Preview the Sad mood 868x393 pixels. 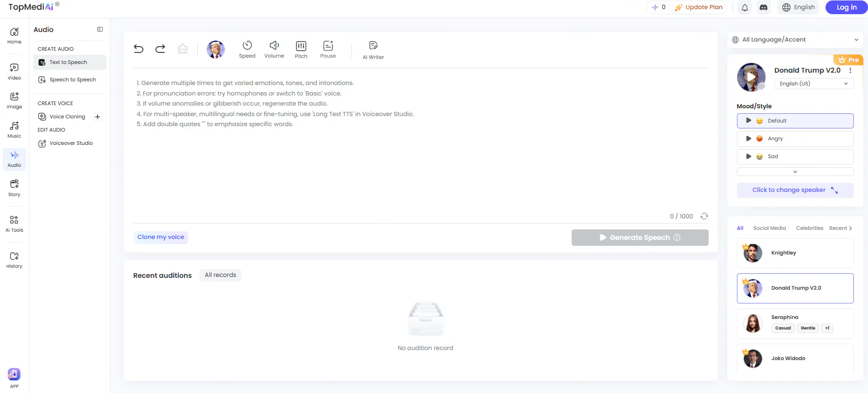[748, 156]
